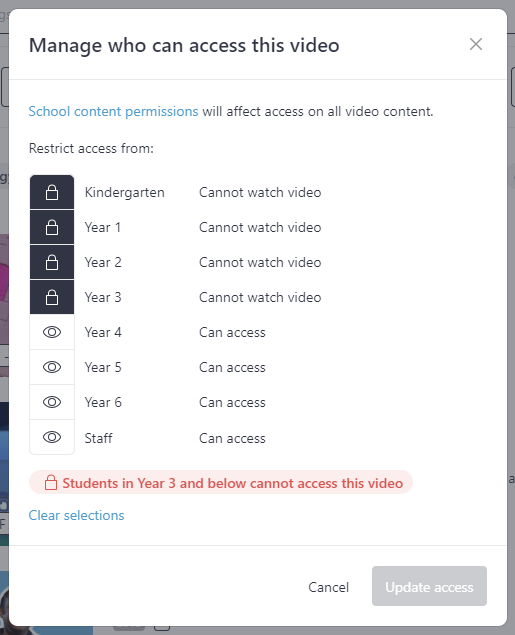Restrict Staff access with eye icon
Image resolution: width=515 pixels, height=635 pixels.
[52, 437]
